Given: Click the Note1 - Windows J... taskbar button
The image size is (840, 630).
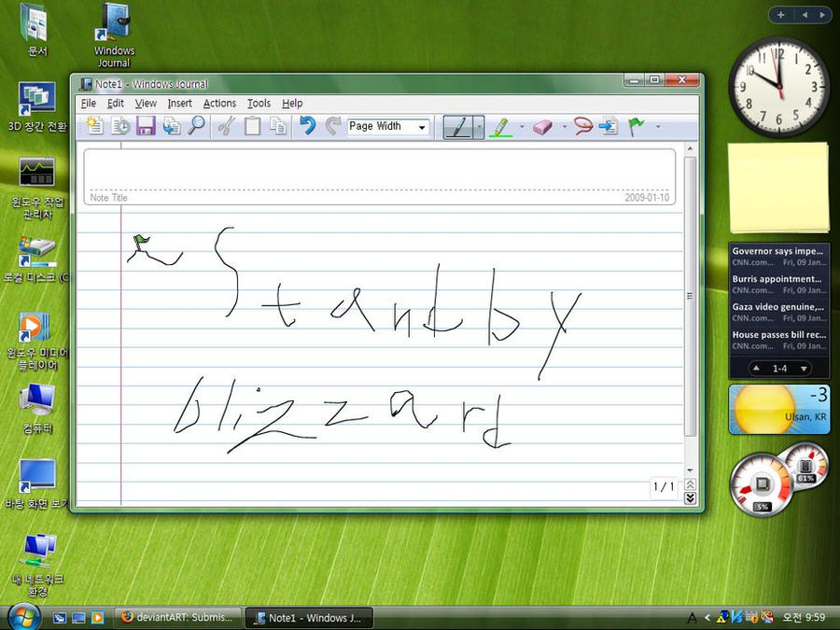Looking at the screenshot, I should (309, 618).
